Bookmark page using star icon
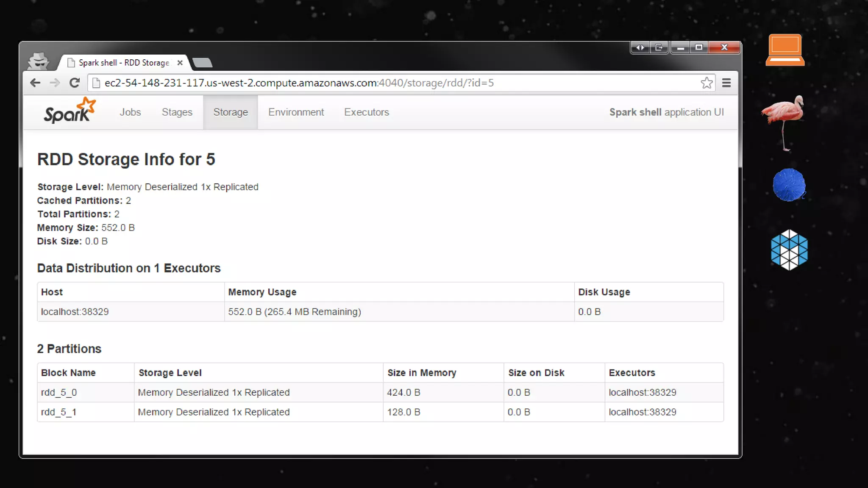Viewport: 868px width, 488px height. coord(706,83)
